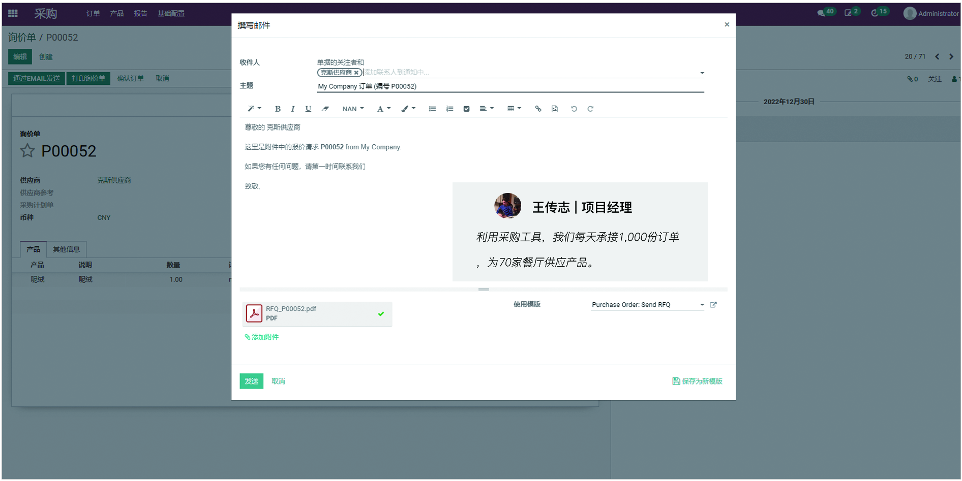Toggle bold formatting in email editor

click(277, 108)
